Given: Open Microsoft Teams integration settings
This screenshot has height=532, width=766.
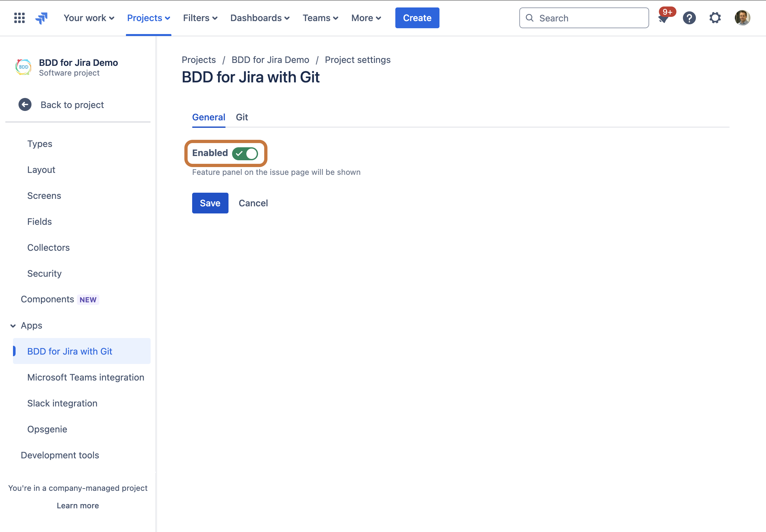Looking at the screenshot, I should point(86,377).
